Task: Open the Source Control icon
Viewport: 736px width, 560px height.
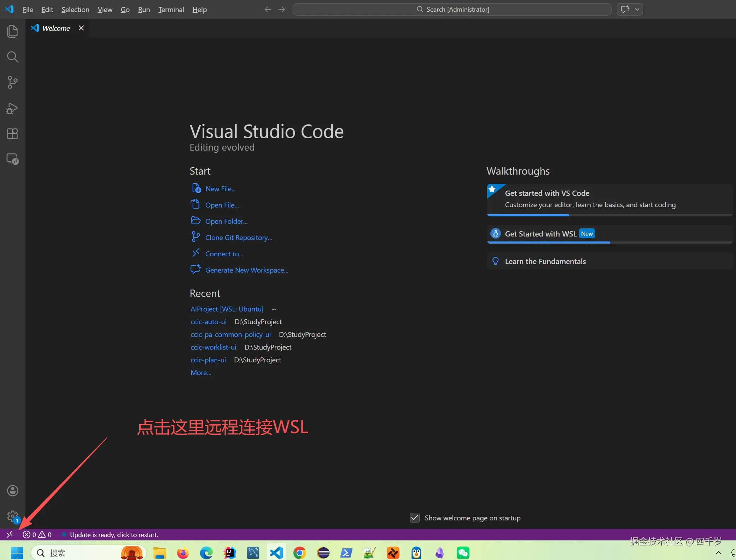Action: click(x=13, y=82)
